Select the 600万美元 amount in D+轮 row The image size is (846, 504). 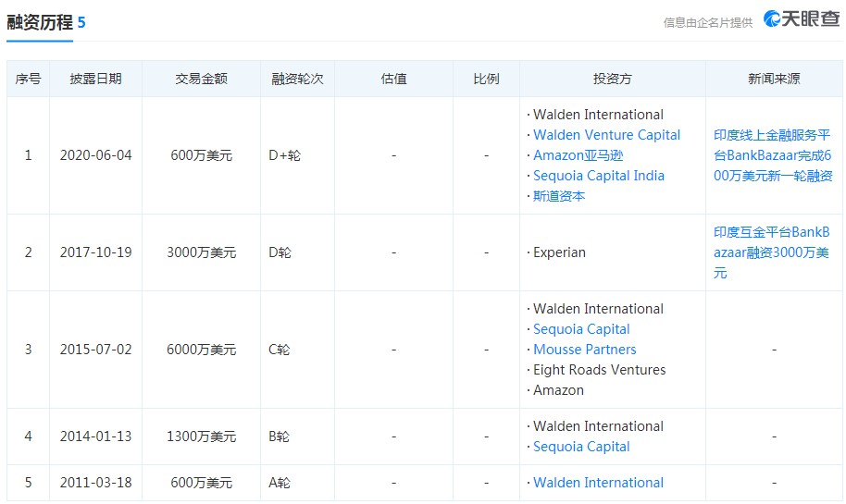201,155
